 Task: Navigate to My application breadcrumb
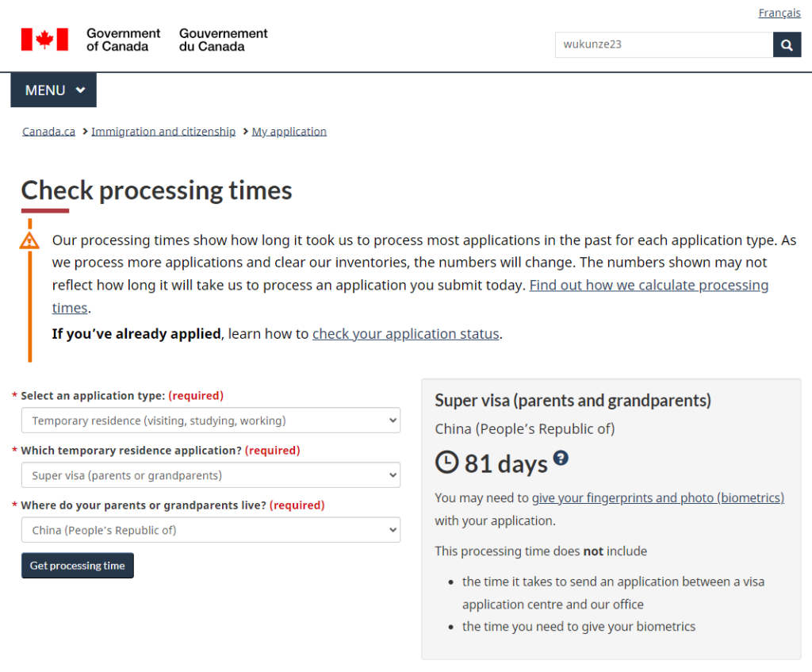pyautogui.click(x=289, y=132)
